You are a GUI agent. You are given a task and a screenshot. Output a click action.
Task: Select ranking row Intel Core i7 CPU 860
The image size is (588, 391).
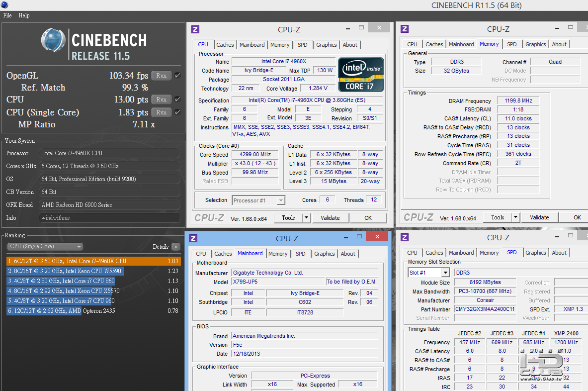[x=94, y=281]
